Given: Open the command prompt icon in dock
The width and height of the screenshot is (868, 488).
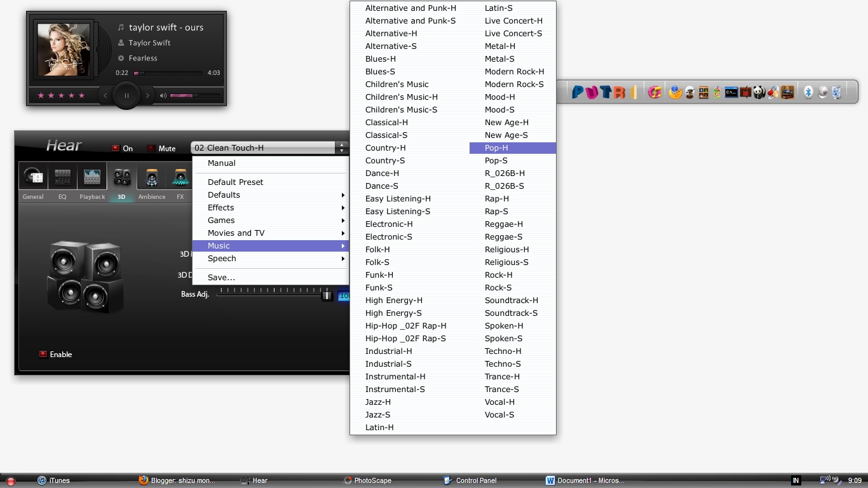Looking at the screenshot, I should [x=731, y=93].
